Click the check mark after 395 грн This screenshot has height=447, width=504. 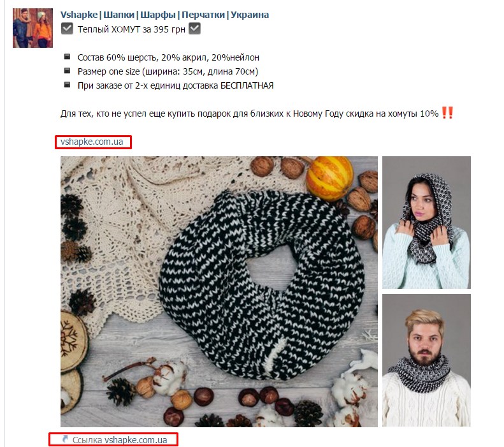[194, 29]
